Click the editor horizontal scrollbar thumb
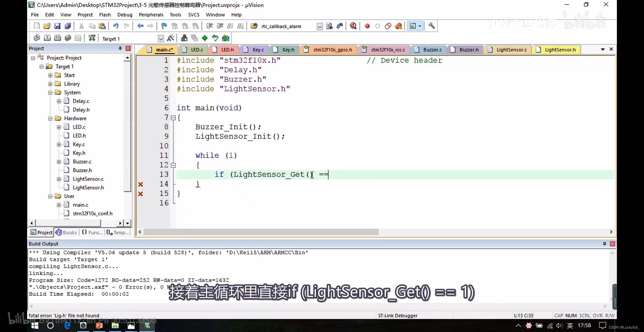Image resolution: width=644 pixels, height=332 pixels. [261, 232]
